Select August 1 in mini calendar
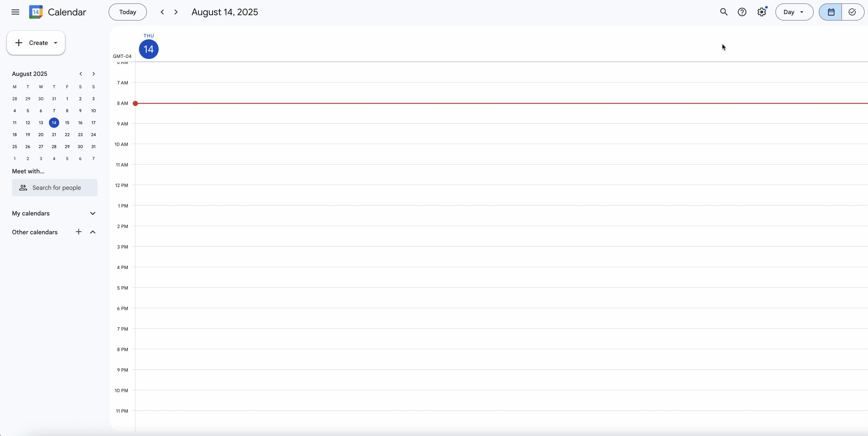868x436 pixels. coord(67,99)
